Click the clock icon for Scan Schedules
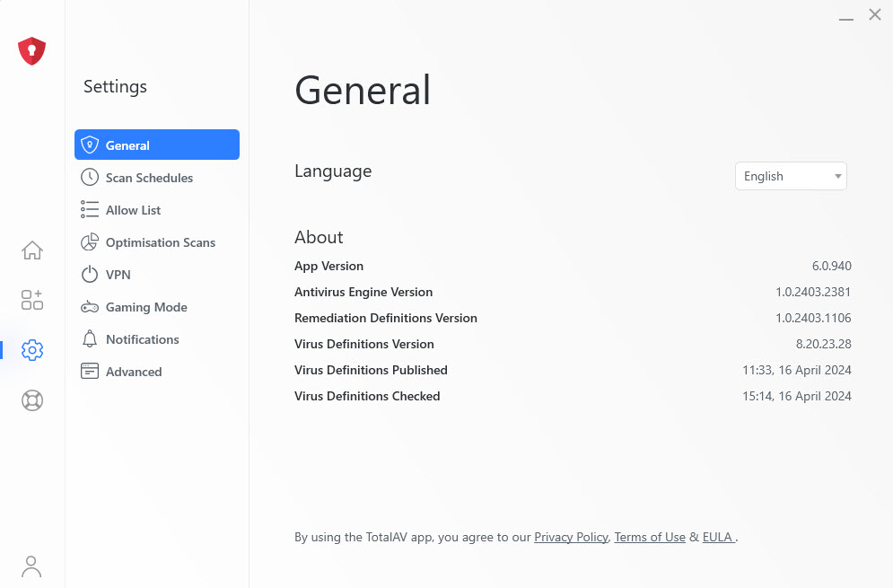Screen dimensions: 893x588 point(90,177)
